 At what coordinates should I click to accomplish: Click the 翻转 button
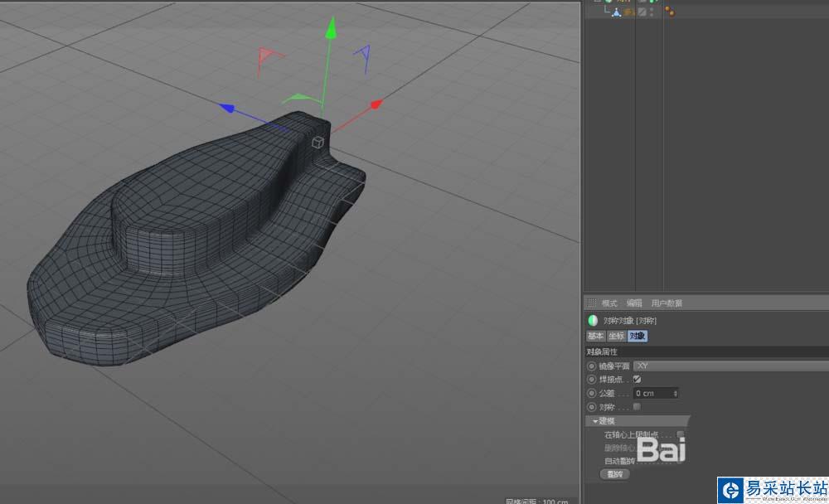(614, 474)
